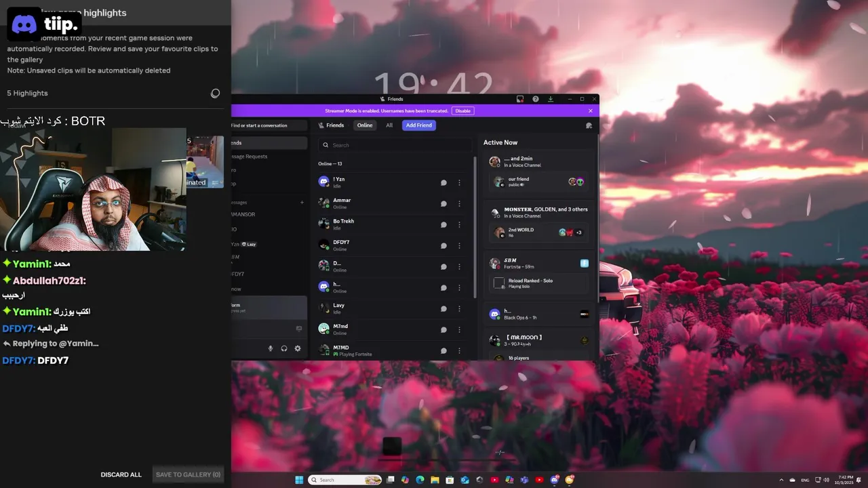Click the 5 Highlights loading spinner
868x488 pixels.
215,94
